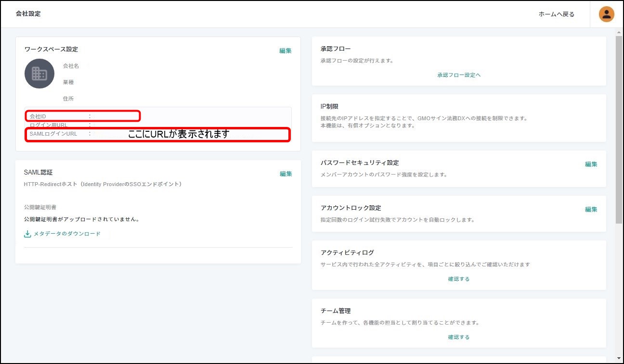Click the SAMLログインURL value row
The width and height of the screenshot is (624, 364).
pos(157,134)
